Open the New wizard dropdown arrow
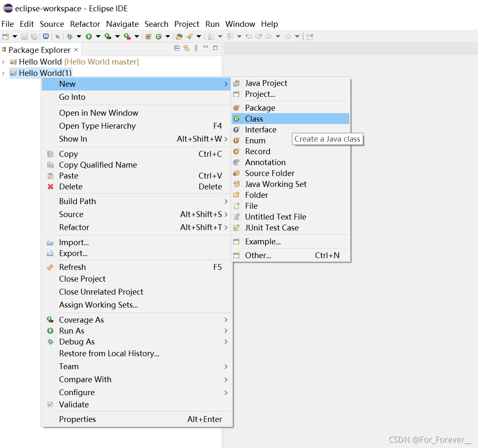Viewport: 478px width, 448px height. [x=15, y=36]
